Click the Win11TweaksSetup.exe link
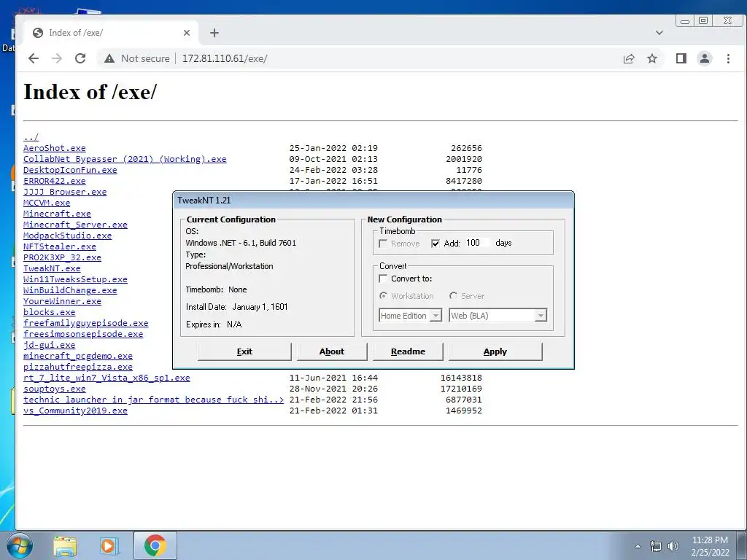The image size is (747, 560). 75,279
